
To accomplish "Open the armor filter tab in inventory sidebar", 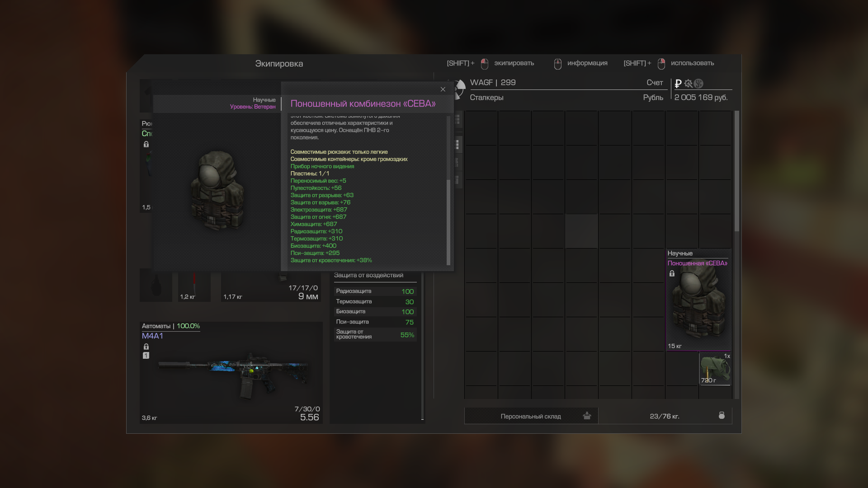I will coord(458,162).
